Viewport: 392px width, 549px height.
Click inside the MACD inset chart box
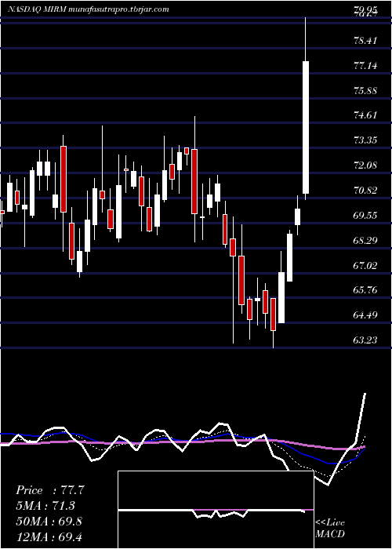216,510
